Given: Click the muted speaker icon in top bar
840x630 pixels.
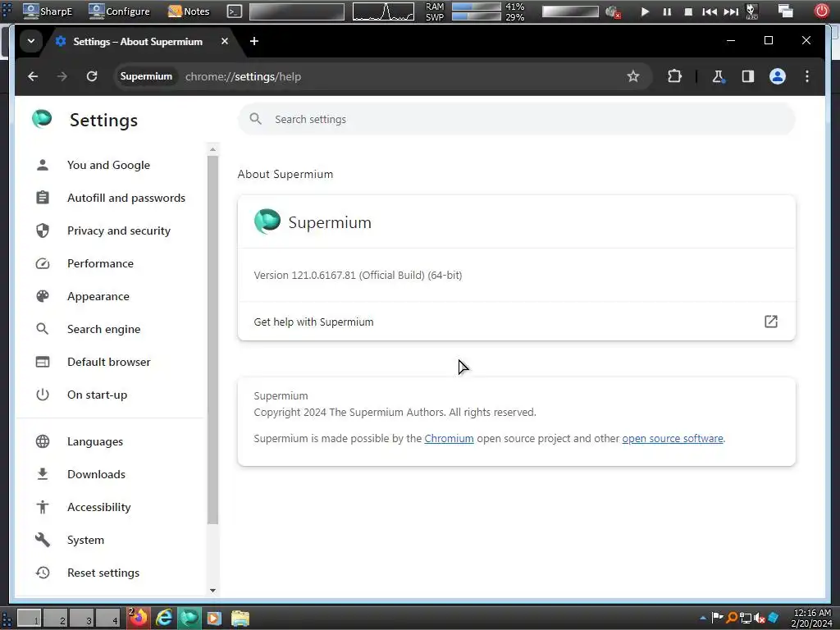Looking at the screenshot, I should coord(612,11).
